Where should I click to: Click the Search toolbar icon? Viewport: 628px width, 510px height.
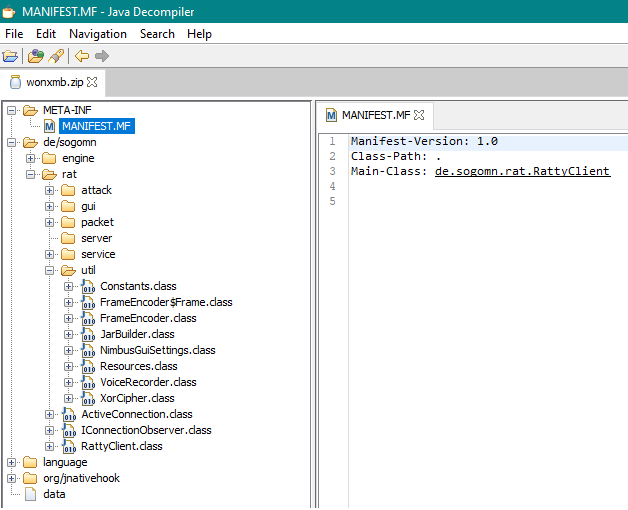coord(56,56)
